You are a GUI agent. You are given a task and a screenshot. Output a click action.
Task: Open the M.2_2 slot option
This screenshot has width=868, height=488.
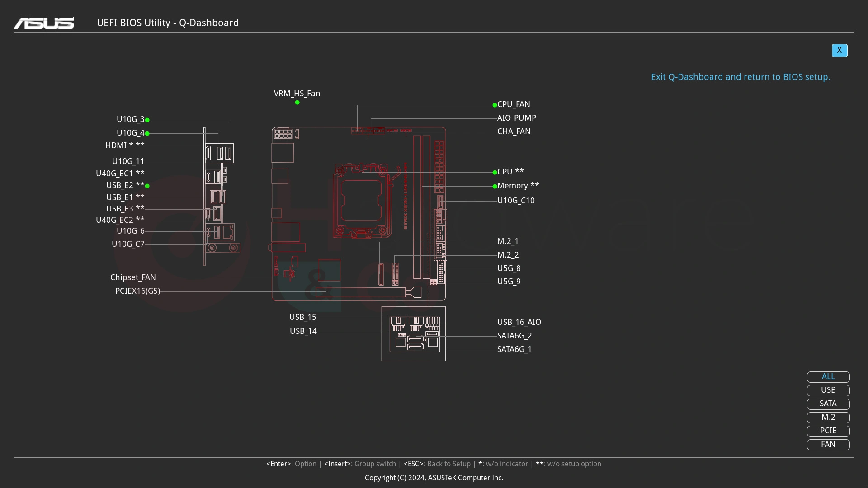point(508,255)
